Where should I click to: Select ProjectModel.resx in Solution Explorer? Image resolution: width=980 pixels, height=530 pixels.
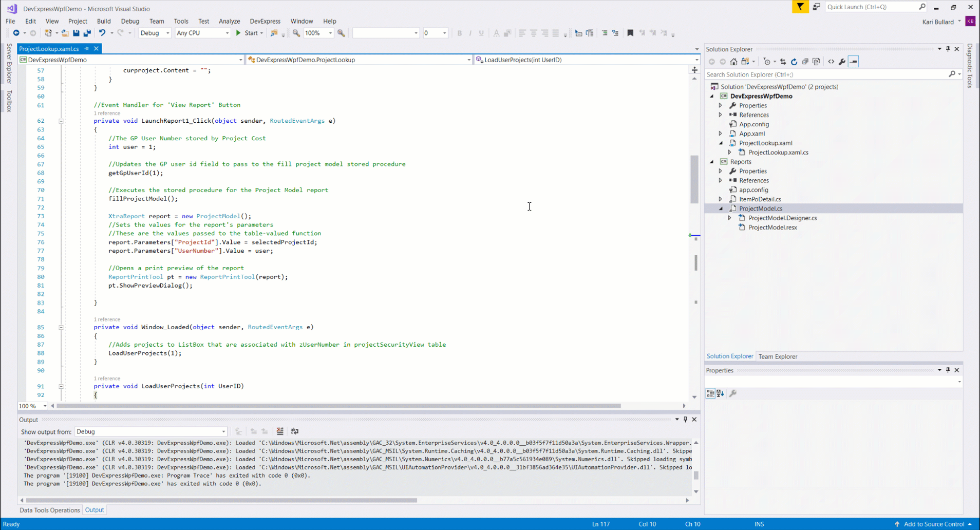tap(772, 228)
